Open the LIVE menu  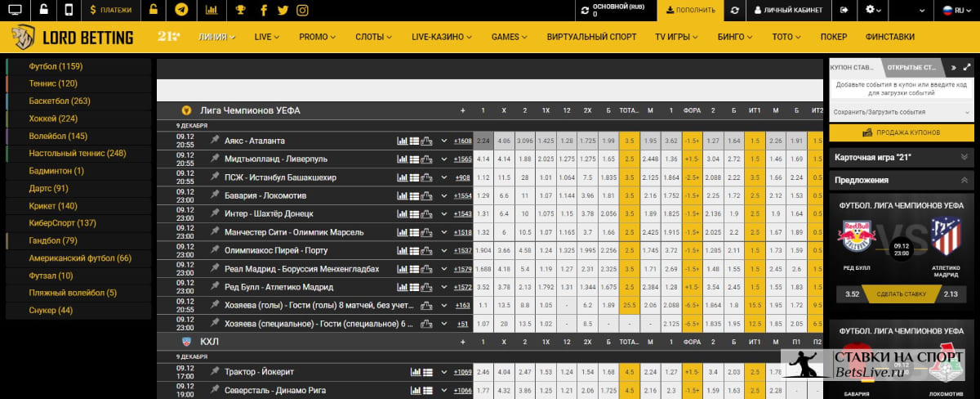267,37
